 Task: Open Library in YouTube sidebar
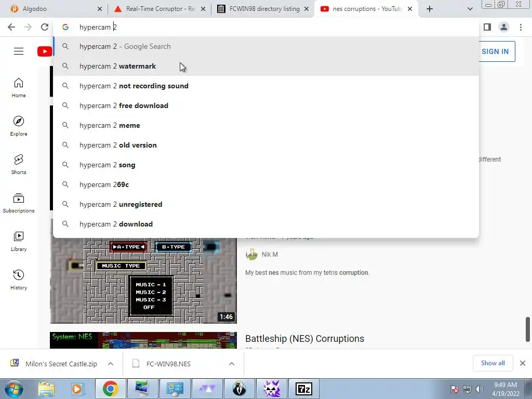pos(19,241)
